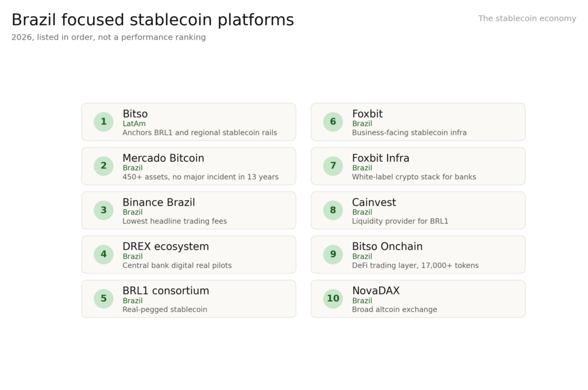This screenshot has height=390, width=588.
Task: Click the number 9 badge beside Bitso Onchain
Action: tap(333, 255)
